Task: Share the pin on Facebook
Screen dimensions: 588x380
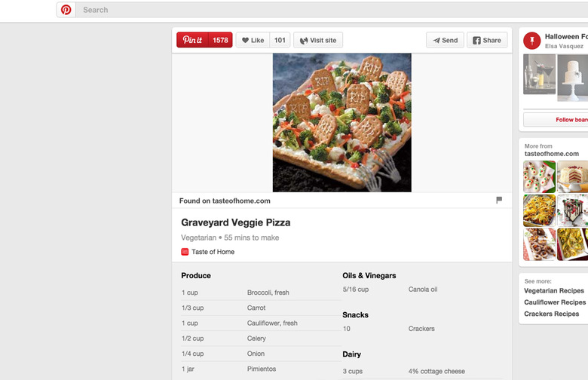Action: (x=486, y=40)
